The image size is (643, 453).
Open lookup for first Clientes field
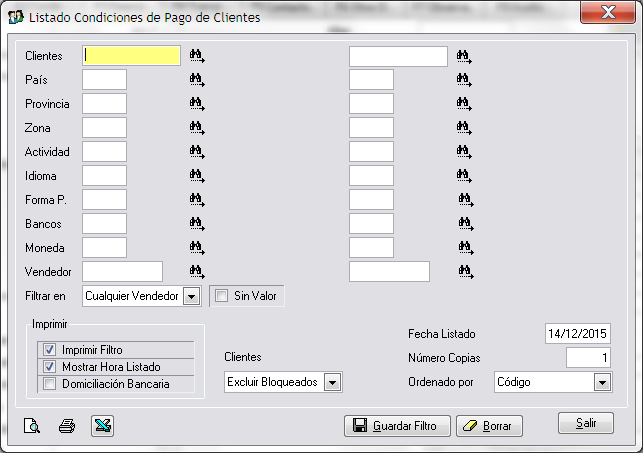[x=197, y=56]
